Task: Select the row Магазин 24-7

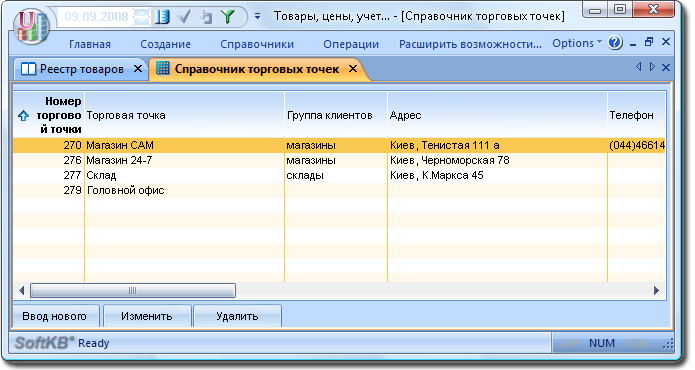Action: tap(339, 160)
